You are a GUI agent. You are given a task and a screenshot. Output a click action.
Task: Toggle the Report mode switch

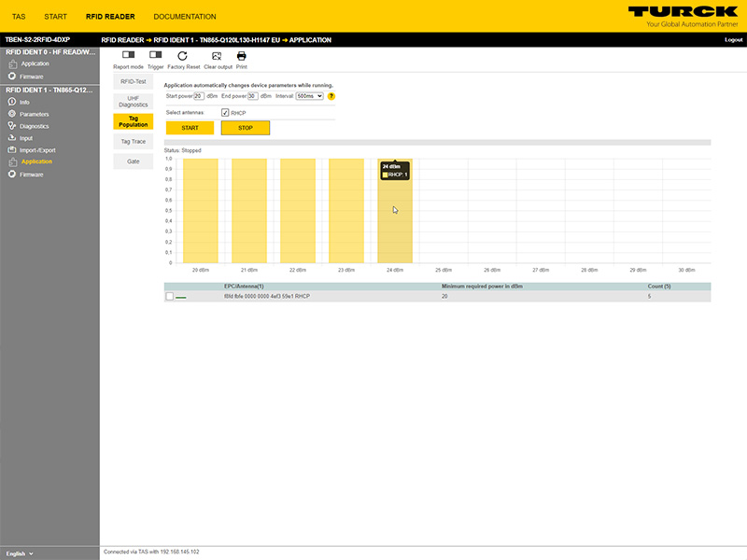tap(128, 56)
